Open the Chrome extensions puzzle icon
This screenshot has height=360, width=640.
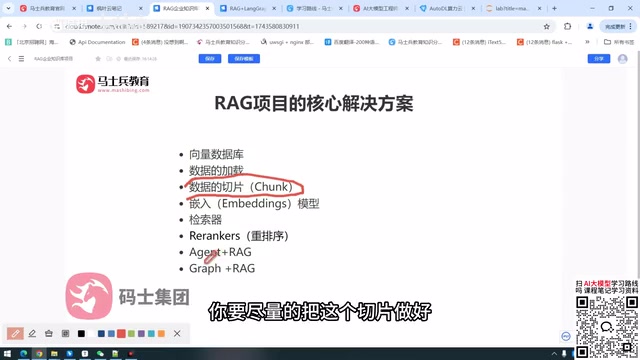[567, 27]
